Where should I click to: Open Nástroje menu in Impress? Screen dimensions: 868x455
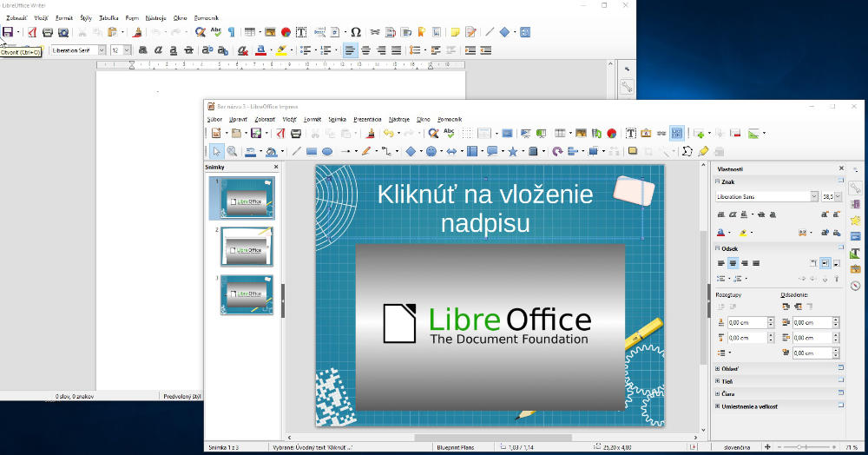click(x=399, y=119)
